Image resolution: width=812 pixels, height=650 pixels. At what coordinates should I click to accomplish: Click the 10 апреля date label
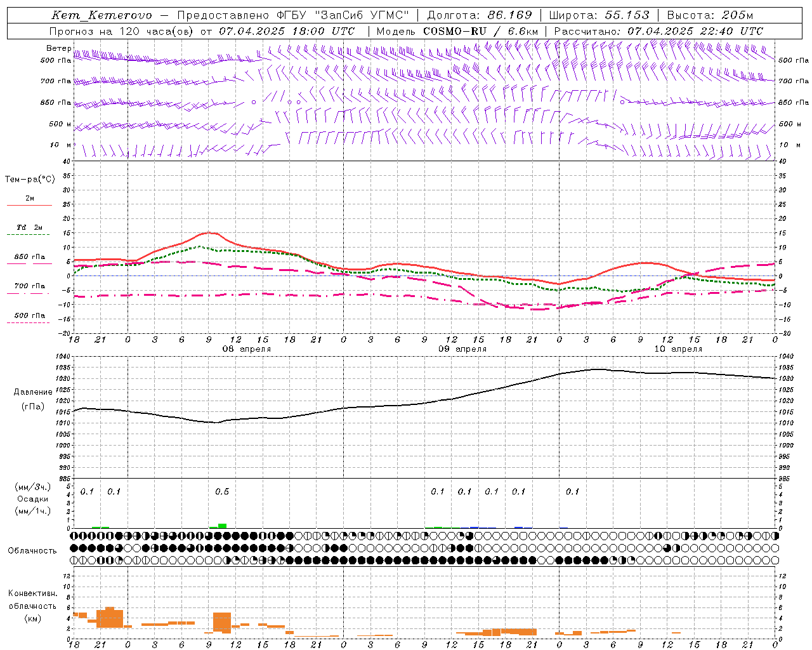[x=678, y=349]
